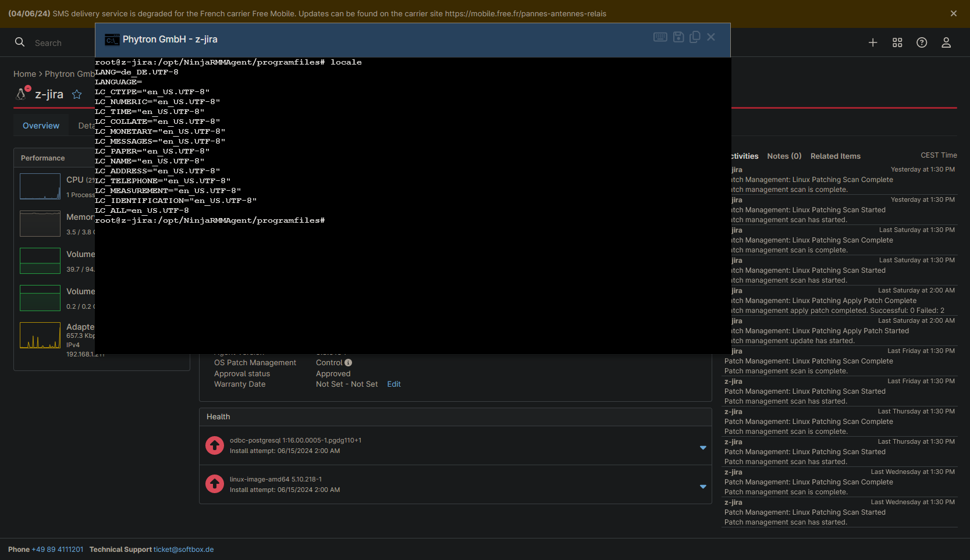The width and height of the screenshot is (970, 560).
Task: Open the plus add menu
Action: click(x=873, y=42)
